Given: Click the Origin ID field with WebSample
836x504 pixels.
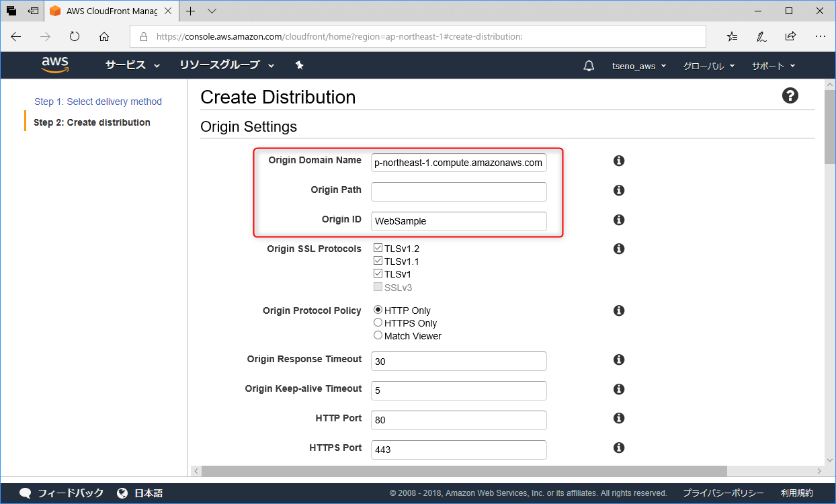Looking at the screenshot, I should click(459, 221).
